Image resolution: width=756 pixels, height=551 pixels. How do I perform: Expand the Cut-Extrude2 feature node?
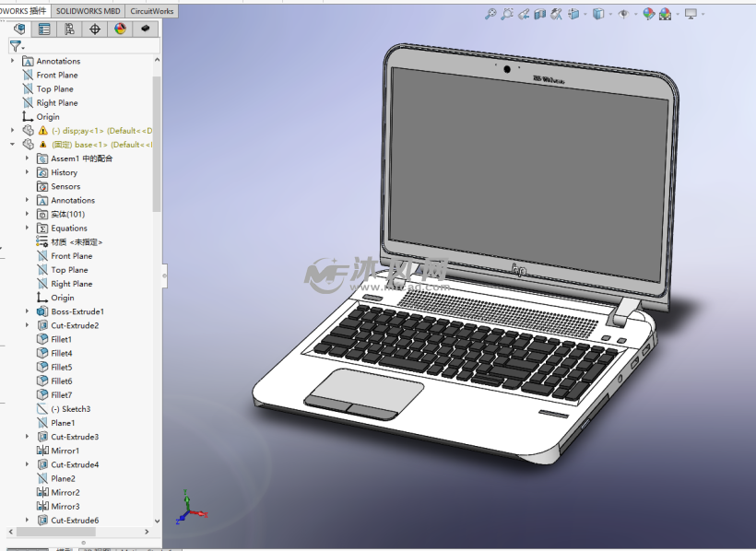28,325
